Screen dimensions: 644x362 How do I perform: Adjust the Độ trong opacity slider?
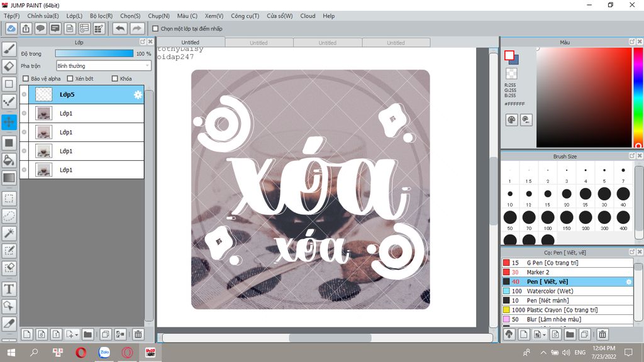94,53
